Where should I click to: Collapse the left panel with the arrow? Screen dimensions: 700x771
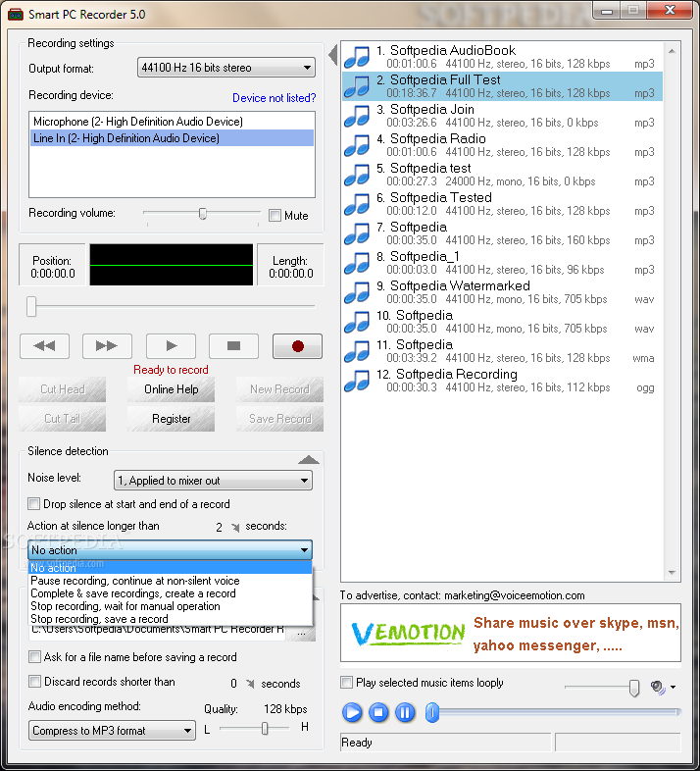(x=332, y=55)
